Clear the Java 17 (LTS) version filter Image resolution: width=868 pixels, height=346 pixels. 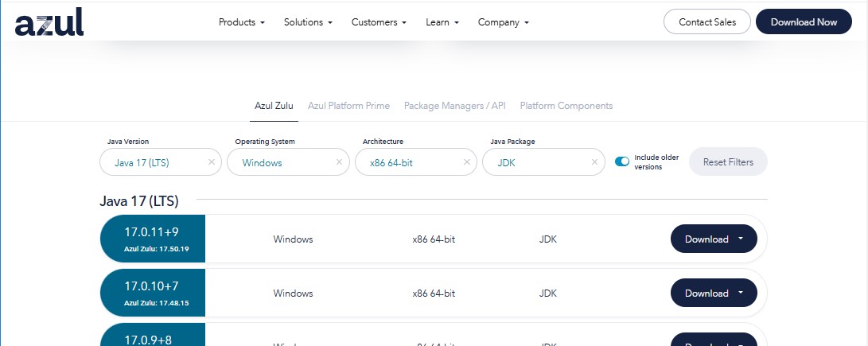tap(212, 162)
